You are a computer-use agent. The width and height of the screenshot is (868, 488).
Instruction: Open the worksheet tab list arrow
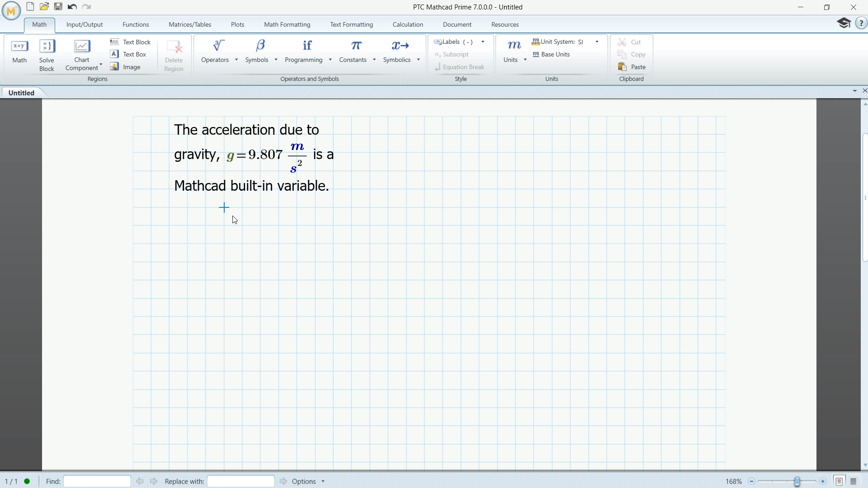[x=855, y=91]
